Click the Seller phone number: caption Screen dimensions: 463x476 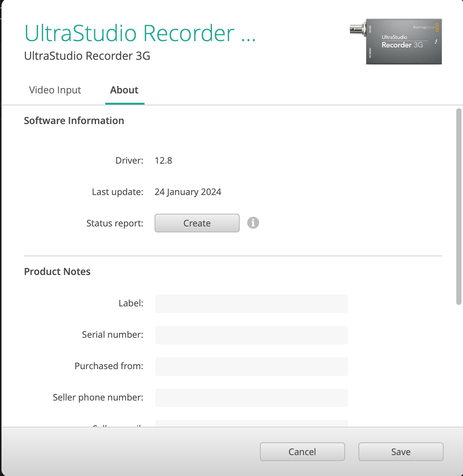[x=98, y=398]
